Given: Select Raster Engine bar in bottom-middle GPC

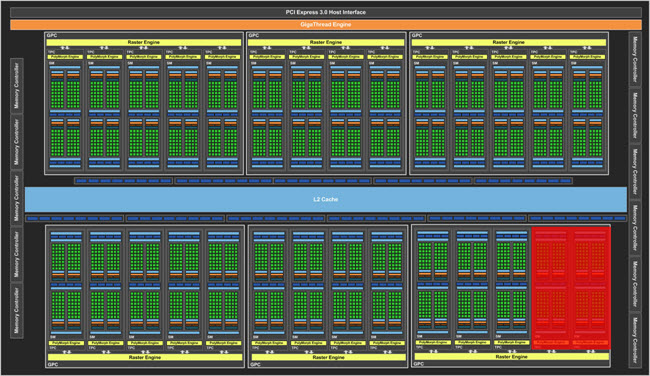Looking at the screenshot, I should tap(328, 357).
